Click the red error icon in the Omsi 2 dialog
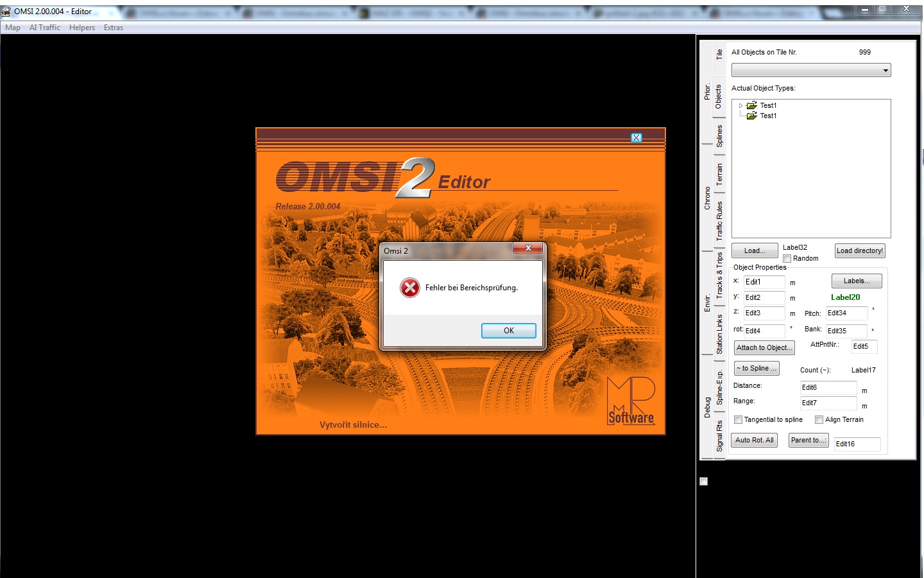Screen dimensions: 924x578 pos(410,288)
